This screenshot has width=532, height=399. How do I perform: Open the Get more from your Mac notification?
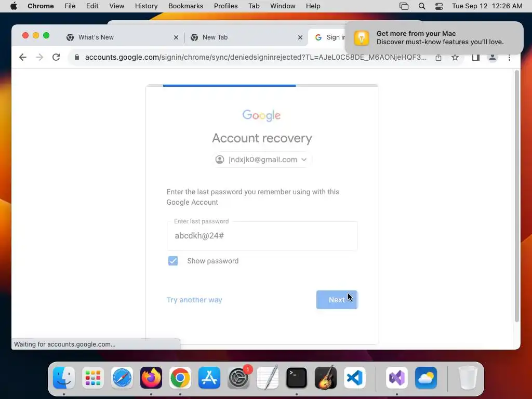(x=434, y=37)
